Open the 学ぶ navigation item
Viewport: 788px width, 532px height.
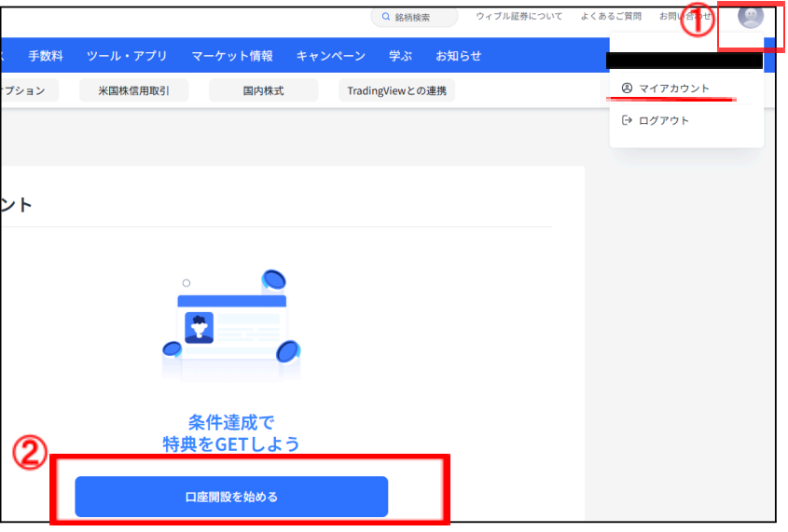coord(400,56)
